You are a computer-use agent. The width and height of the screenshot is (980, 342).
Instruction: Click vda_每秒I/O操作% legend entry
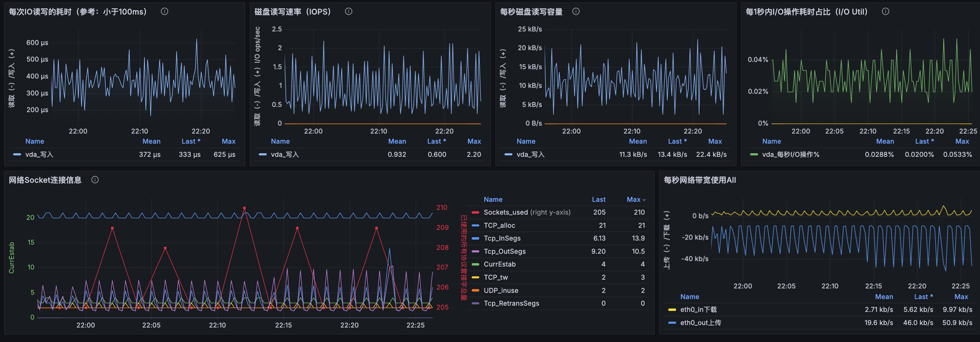tap(791, 154)
